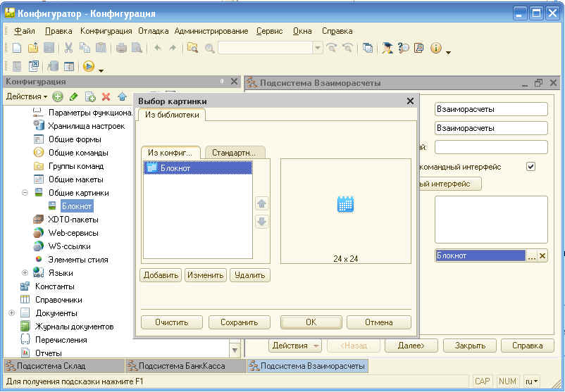The width and height of the screenshot is (565, 392).
Task: Click the Open configuration icon on second toolbar
Action: click(17, 66)
